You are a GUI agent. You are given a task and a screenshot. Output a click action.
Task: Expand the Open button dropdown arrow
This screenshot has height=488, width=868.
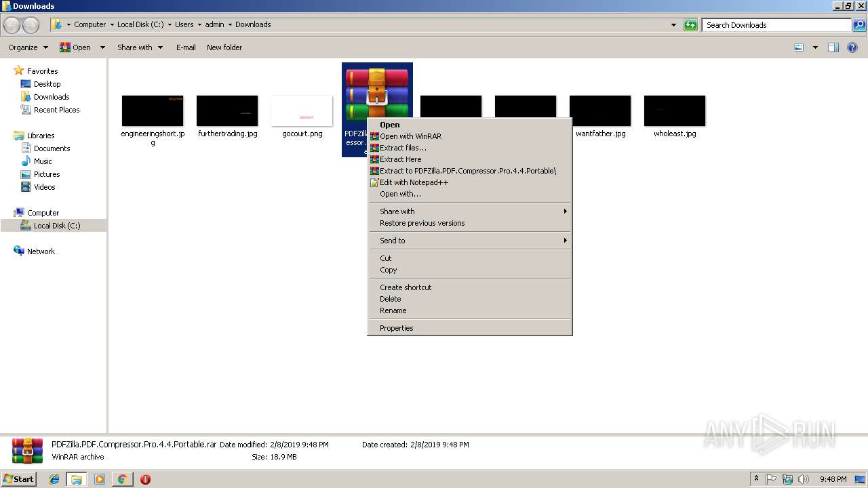tap(102, 47)
